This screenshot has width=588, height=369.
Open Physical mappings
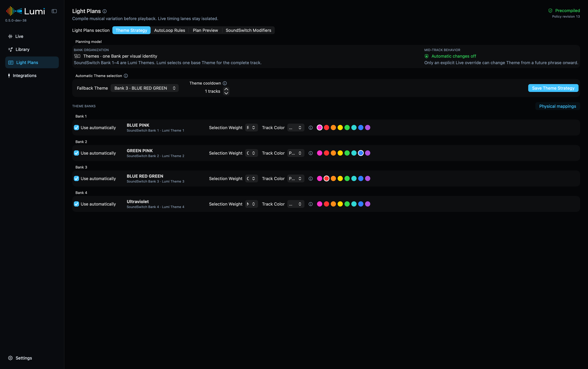(x=557, y=106)
